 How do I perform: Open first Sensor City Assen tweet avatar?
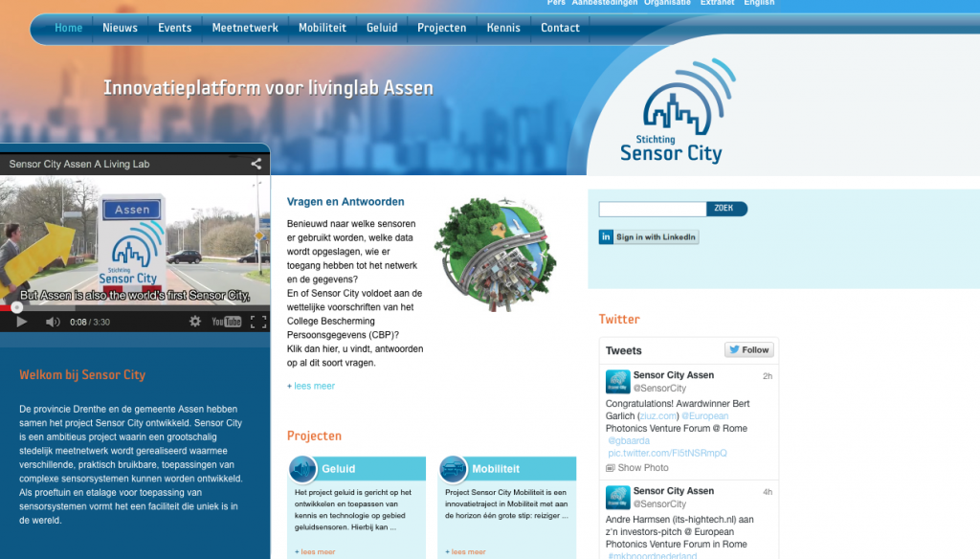[617, 381]
